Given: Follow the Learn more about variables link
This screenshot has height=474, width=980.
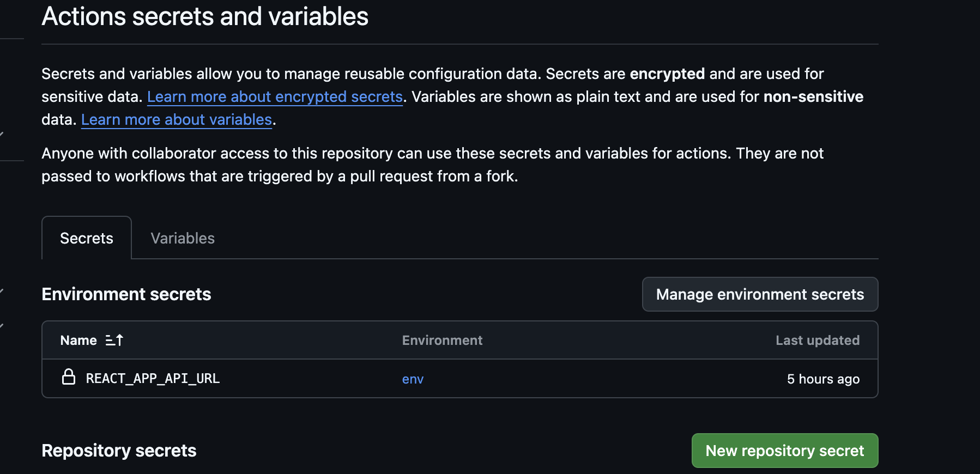Looking at the screenshot, I should (177, 120).
